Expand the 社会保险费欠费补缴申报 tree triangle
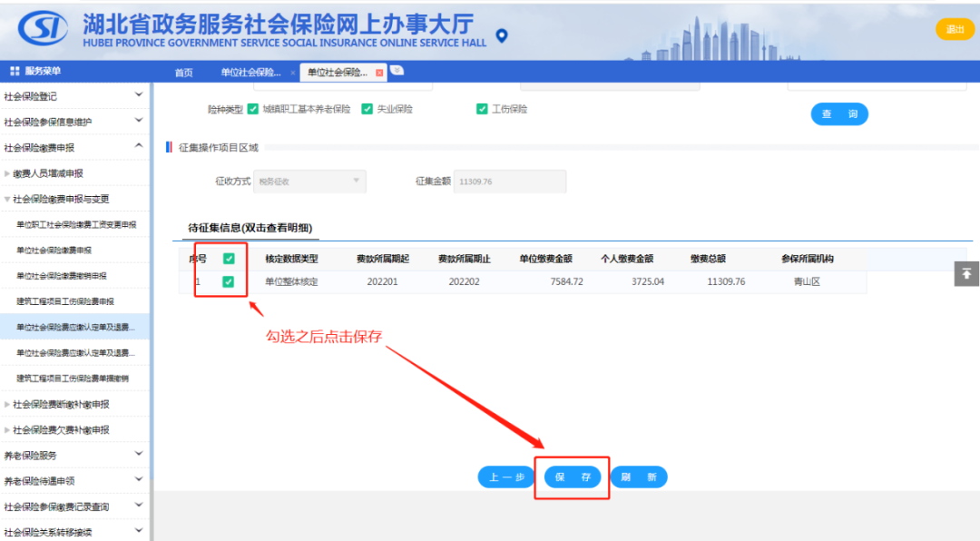This screenshot has width=980, height=541. coord(7,430)
